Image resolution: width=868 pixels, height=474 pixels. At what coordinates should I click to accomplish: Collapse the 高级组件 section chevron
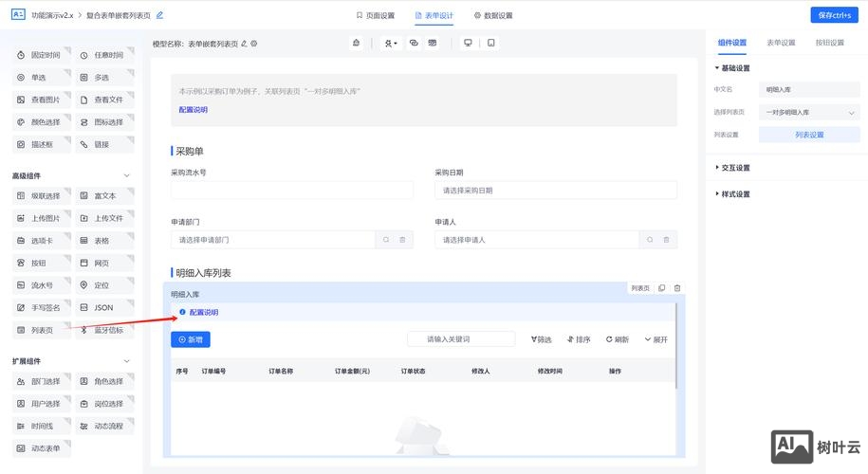coord(127,176)
